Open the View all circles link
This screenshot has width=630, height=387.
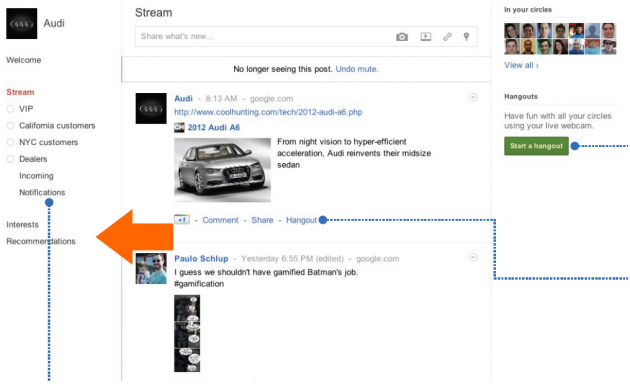(521, 65)
